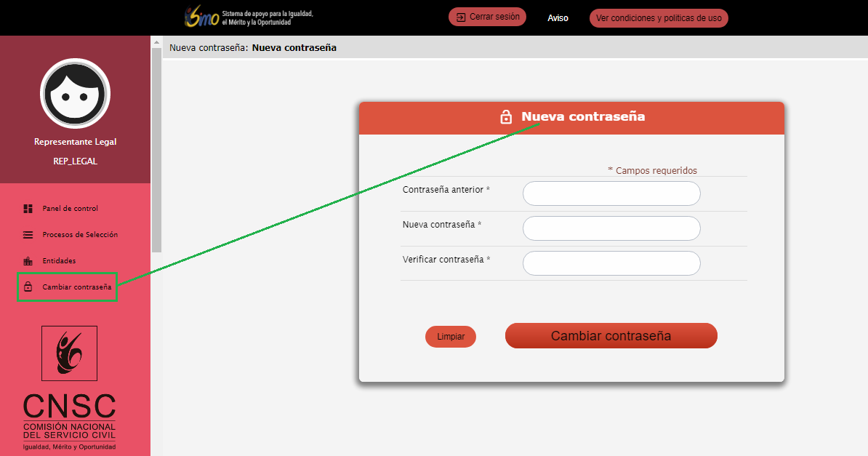
Task: Focus the Verificar contraseña input field
Action: (x=611, y=263)
